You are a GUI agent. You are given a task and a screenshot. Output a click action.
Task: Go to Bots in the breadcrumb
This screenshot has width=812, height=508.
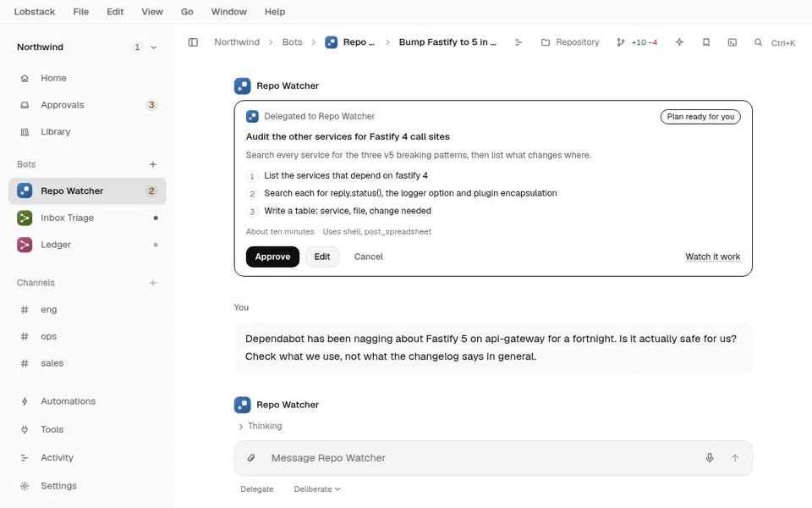[x=292, y=42]
